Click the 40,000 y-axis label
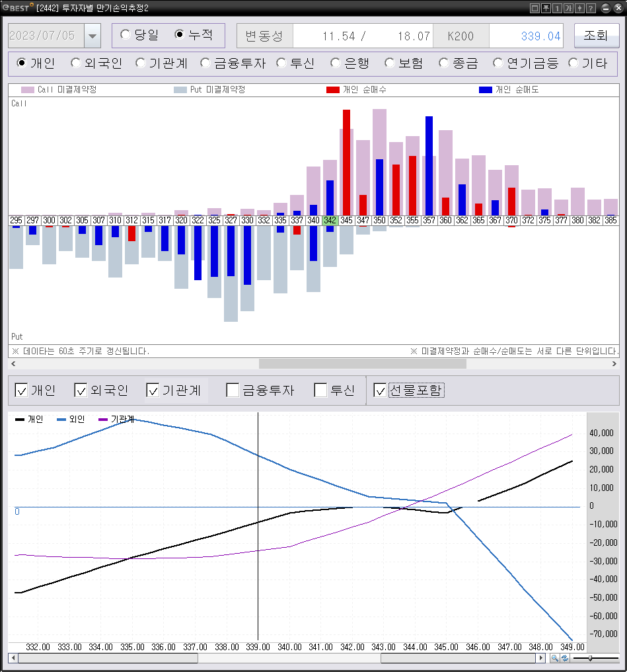 (602, 433)
